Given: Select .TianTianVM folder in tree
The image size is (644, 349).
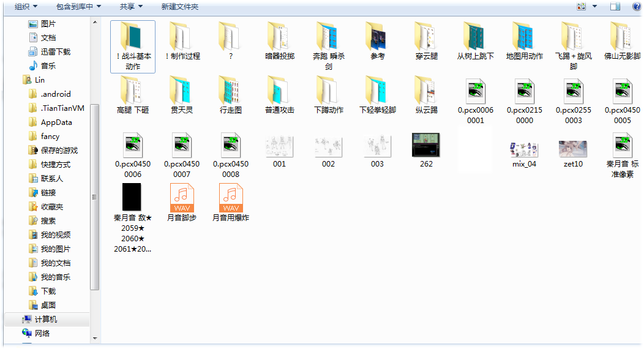Looking at the screenshot, I should click(x=57, y=108).
